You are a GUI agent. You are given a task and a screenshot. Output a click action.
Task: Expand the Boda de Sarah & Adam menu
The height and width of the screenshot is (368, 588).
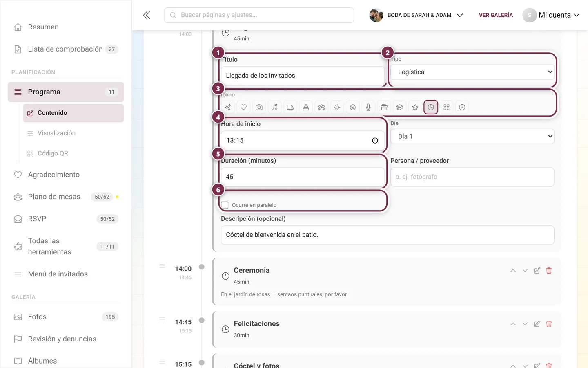coord(416,15)
